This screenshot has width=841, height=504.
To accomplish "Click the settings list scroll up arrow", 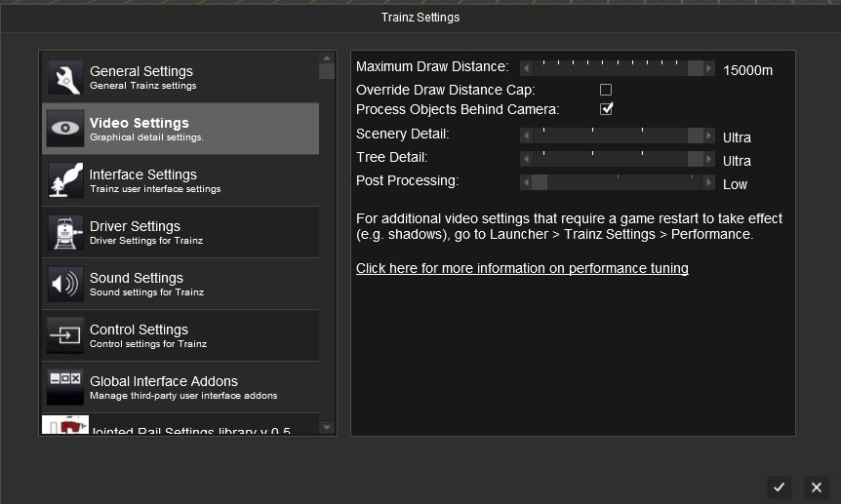I will click(327, 58).
